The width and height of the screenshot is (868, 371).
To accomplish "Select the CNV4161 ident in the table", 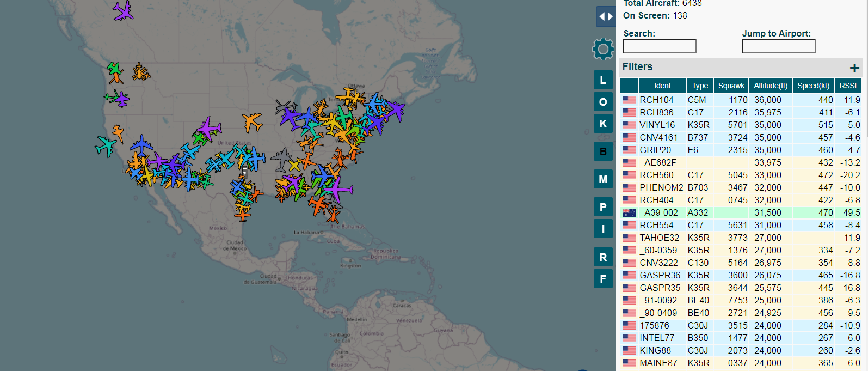I will tap(658, 138).
